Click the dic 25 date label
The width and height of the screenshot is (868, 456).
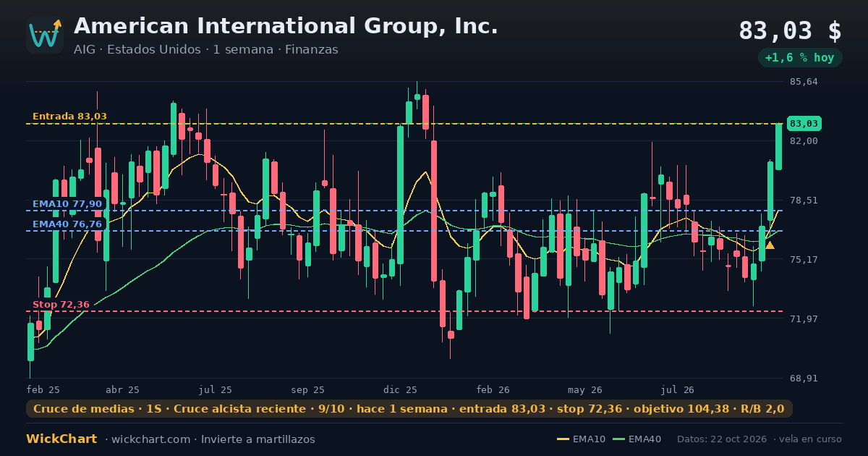click(401, 389)
